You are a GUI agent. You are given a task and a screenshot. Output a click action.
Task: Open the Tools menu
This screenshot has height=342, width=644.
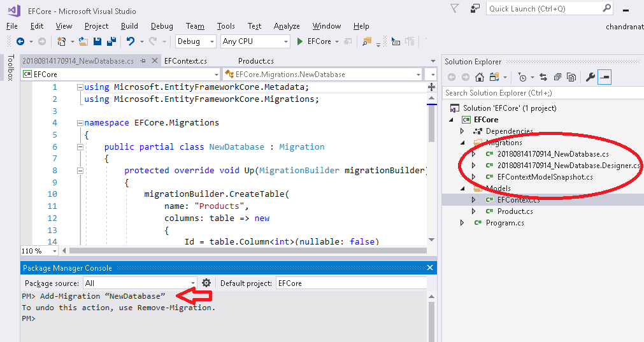pos(226,26)
